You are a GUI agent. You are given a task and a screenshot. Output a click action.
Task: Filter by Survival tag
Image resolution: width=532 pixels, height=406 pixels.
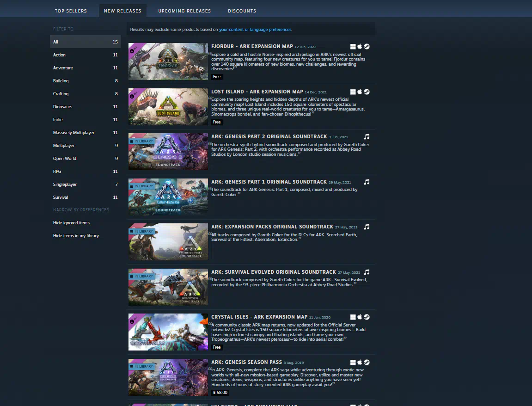click(86, 197)
